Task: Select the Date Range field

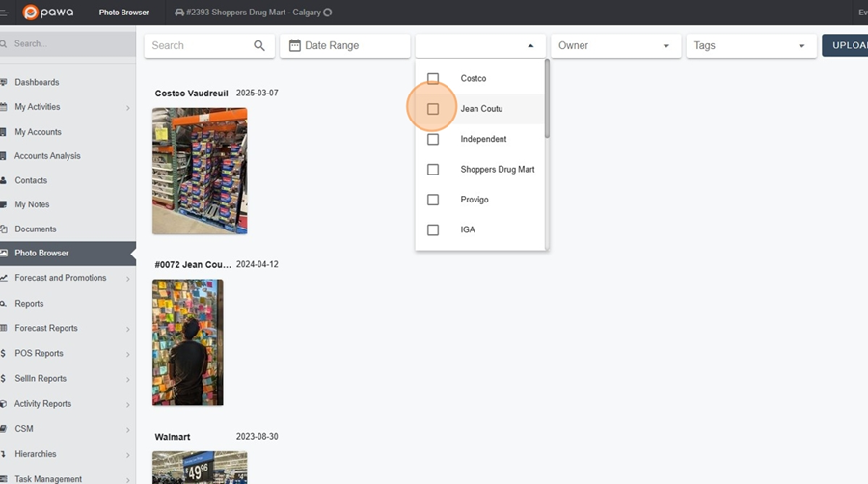Action: point(345,46)
